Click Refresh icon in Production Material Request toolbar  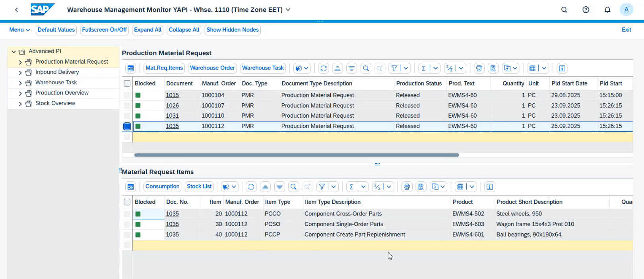(x=324, y=68)
